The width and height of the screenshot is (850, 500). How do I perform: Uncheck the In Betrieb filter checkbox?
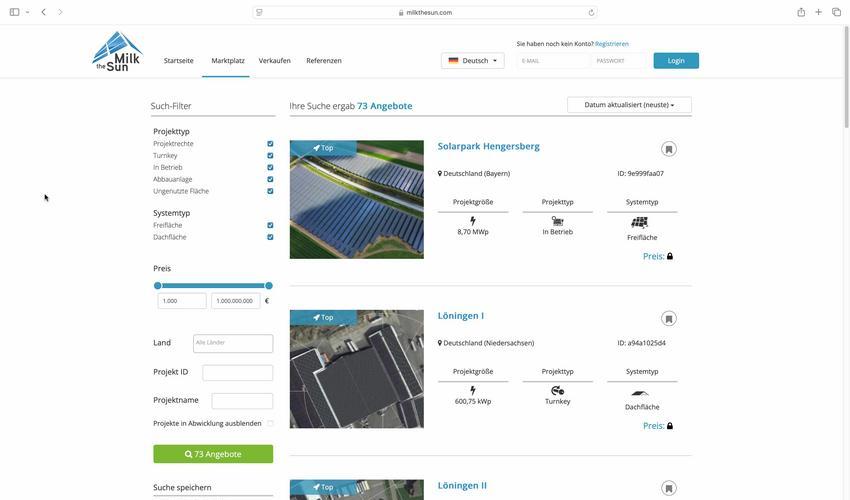[270, 168]
